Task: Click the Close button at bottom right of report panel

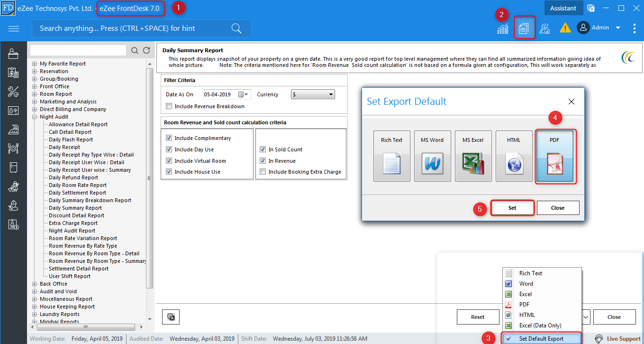Action: 614,317
